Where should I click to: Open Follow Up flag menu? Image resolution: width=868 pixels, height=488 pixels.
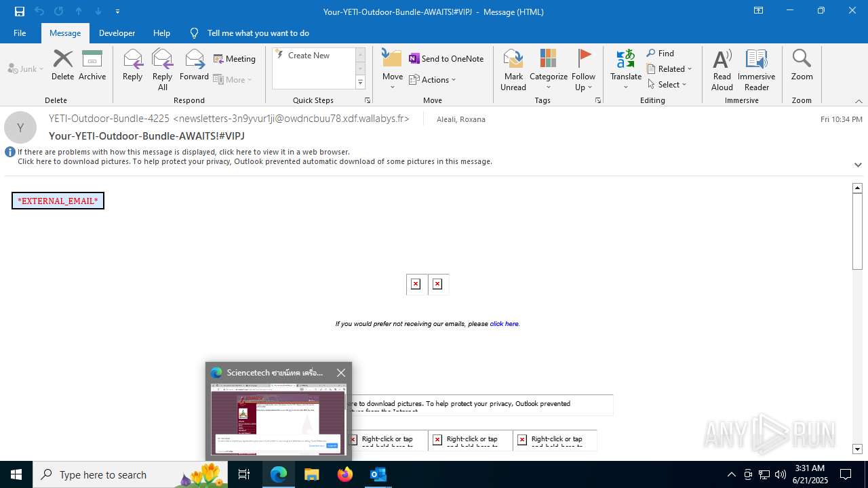(583, 70)
